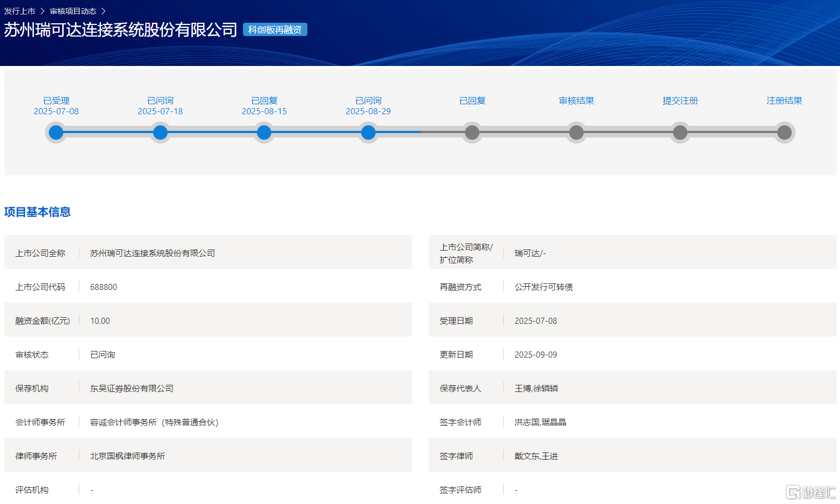The height and width of the screenshot is (504, 840).
Task: Select the 提交注册 timeline node
Action: coord(680,133)
